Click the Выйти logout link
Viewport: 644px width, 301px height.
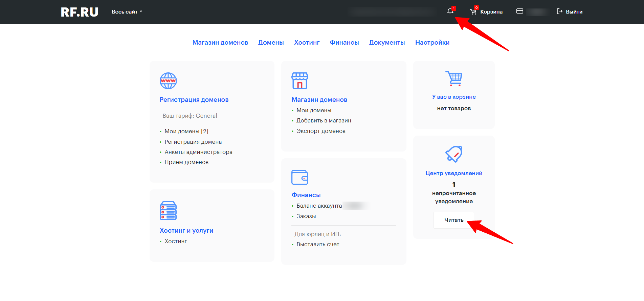570,12
